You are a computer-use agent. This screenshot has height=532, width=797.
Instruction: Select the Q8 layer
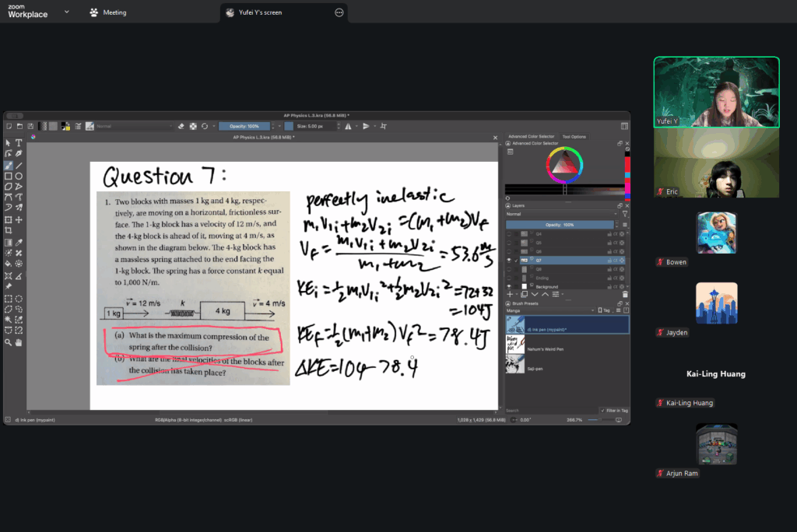(x=539, y=268)
